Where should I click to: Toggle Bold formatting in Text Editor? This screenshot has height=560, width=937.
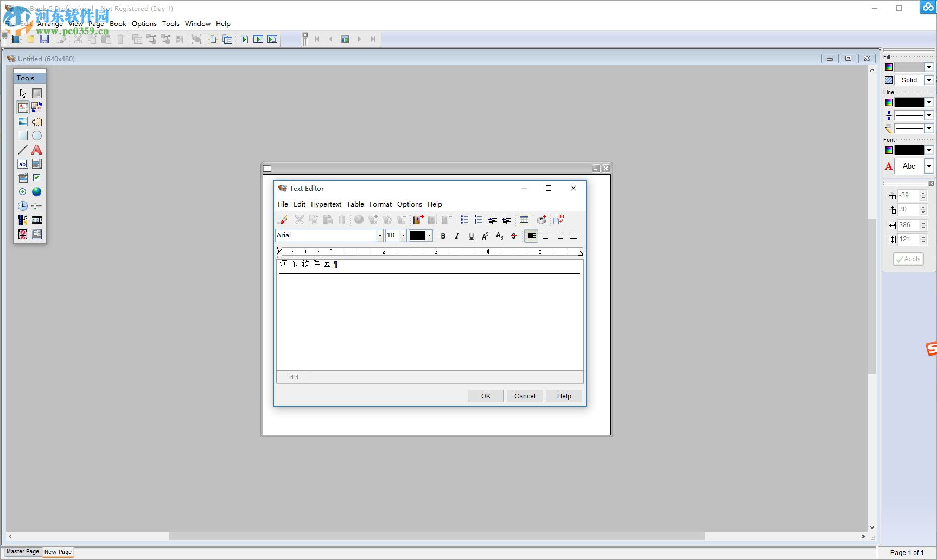[x=443, y=236]
